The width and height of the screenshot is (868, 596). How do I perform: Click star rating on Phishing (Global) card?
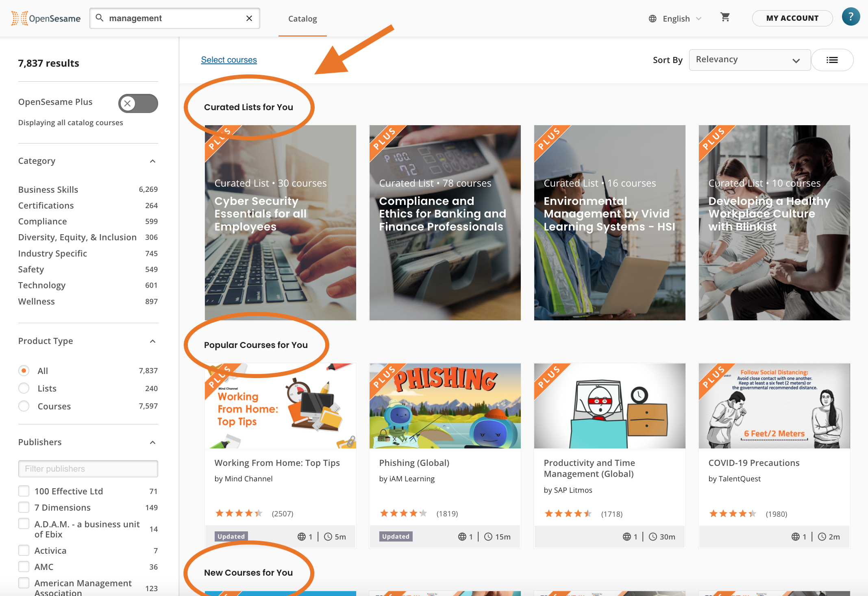[x=403, y=513]
